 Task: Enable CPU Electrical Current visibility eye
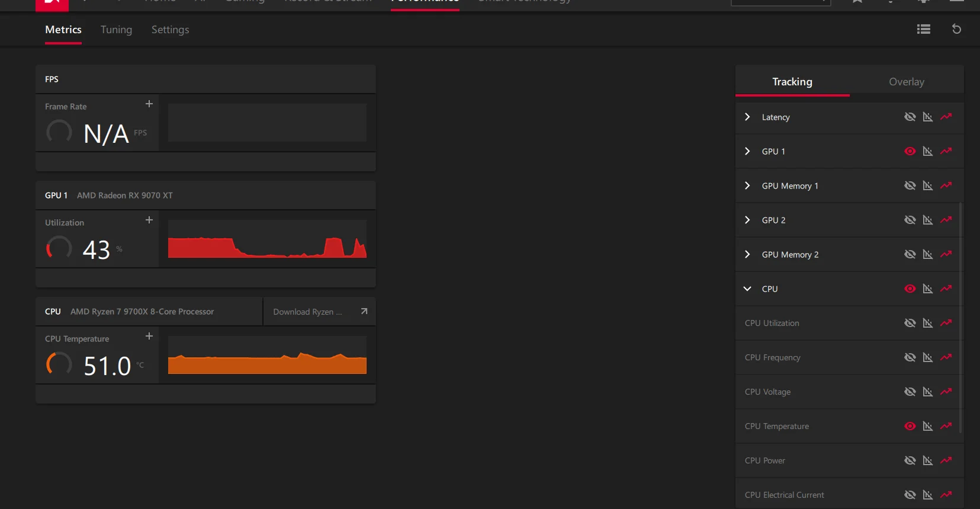tap(910, 495)
